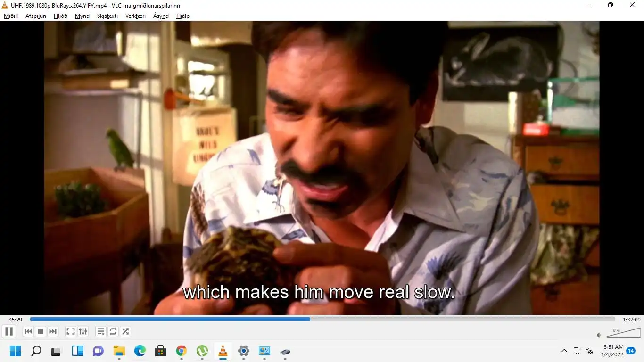
Task: Launch Google Chrome from taskbar
Action: click(181, 351)
